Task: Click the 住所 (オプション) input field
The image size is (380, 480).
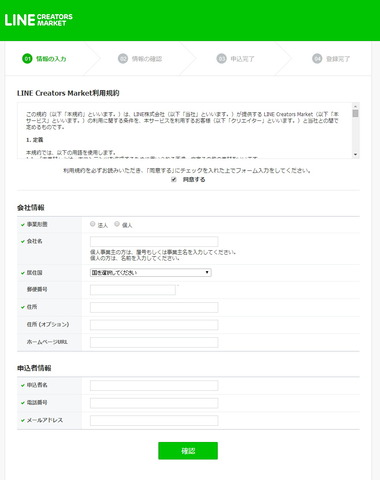Action: (154, 325)
